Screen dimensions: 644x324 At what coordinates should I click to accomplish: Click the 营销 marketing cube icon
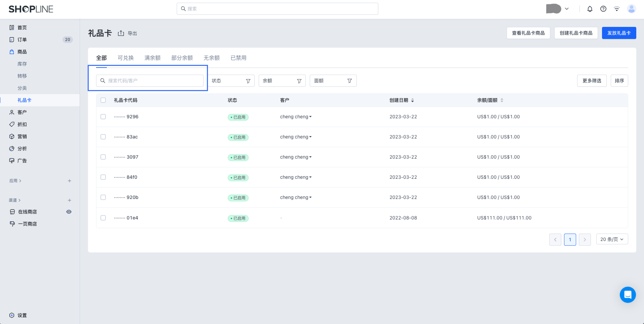tap(12, 136)
